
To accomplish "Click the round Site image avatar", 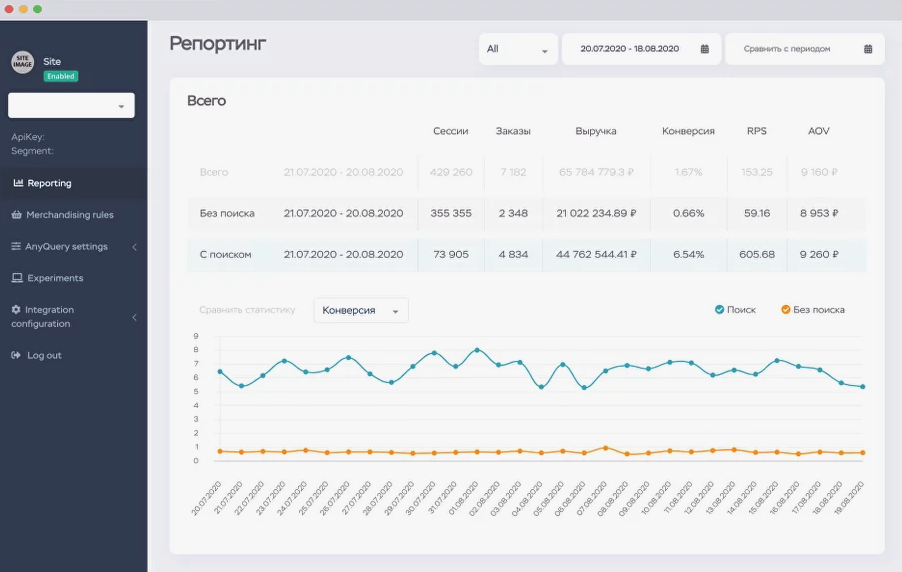I will tap(22, 62).
